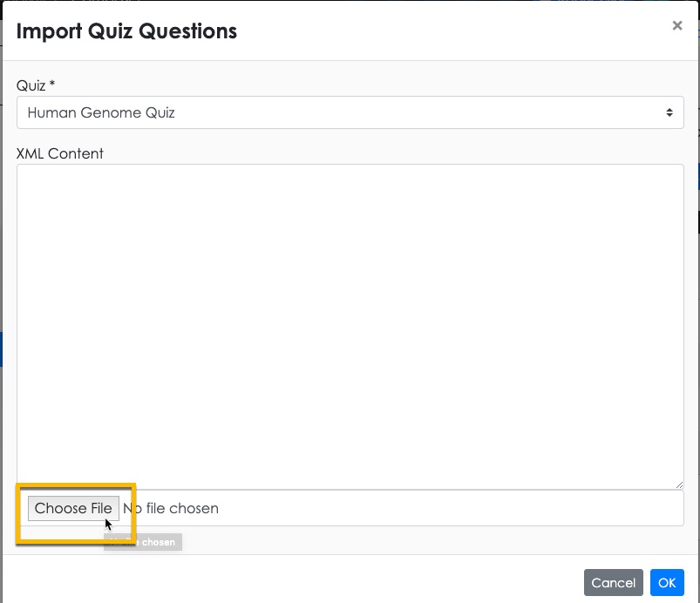
Task: Click the No file chosen label
Action: (171, 508)
